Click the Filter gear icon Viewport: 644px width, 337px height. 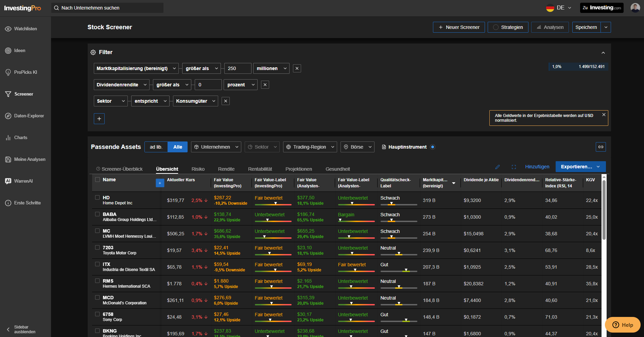[93, 52]
